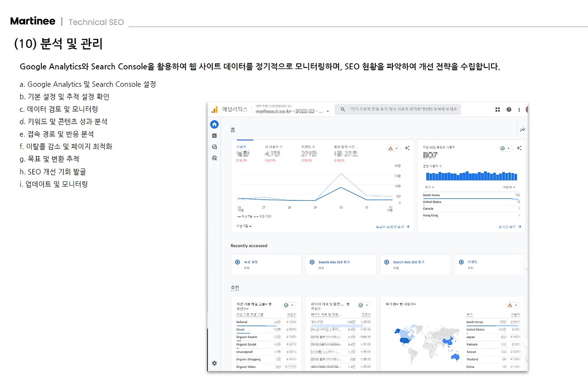Open the 국가 dimension dropdown on realtime card
This screenshot has height=389, width=588.
[x=429, y=187]
